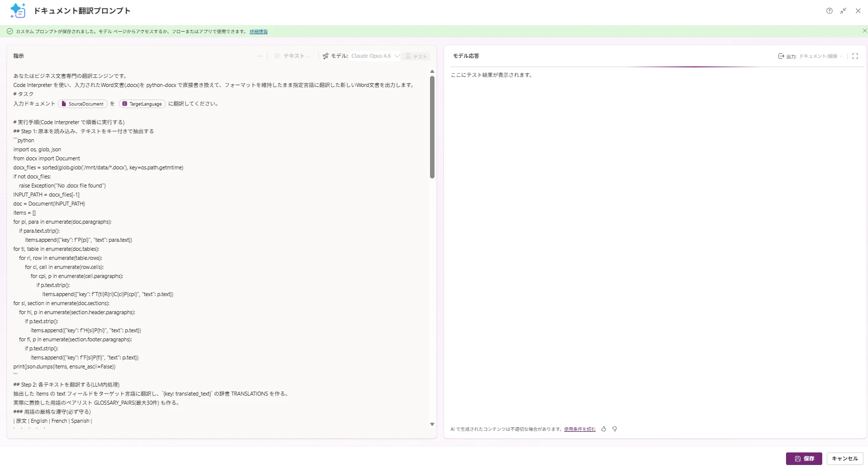868x467 pixels.
Task: Click the 'あなたはビジネス文書専門の翻訳エンジンです。' line
Action: point(71,76)
